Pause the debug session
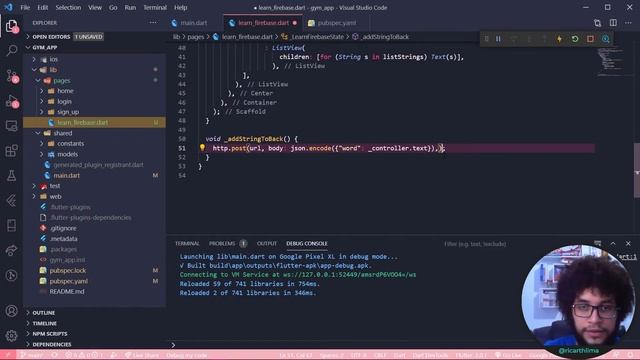 point(498,39)
